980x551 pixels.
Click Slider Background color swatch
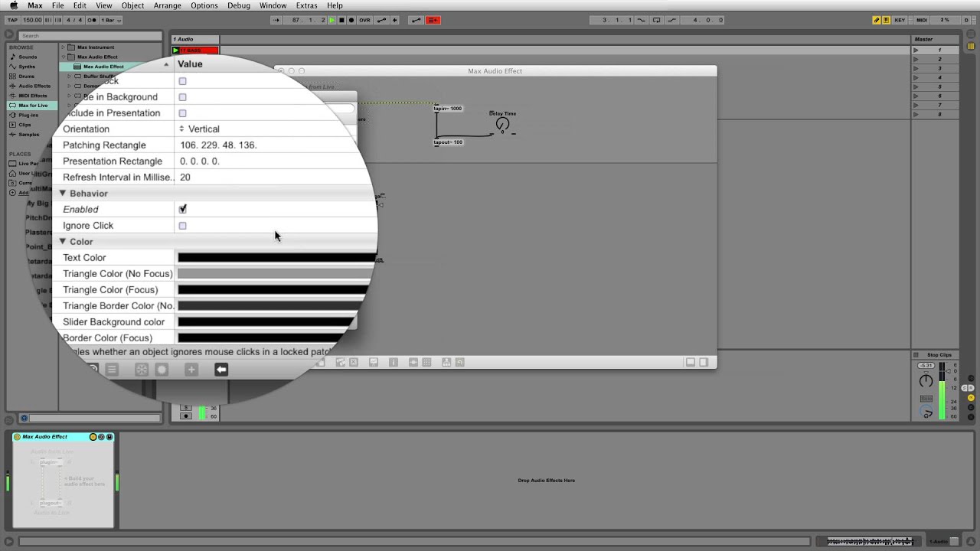[266, 322]
